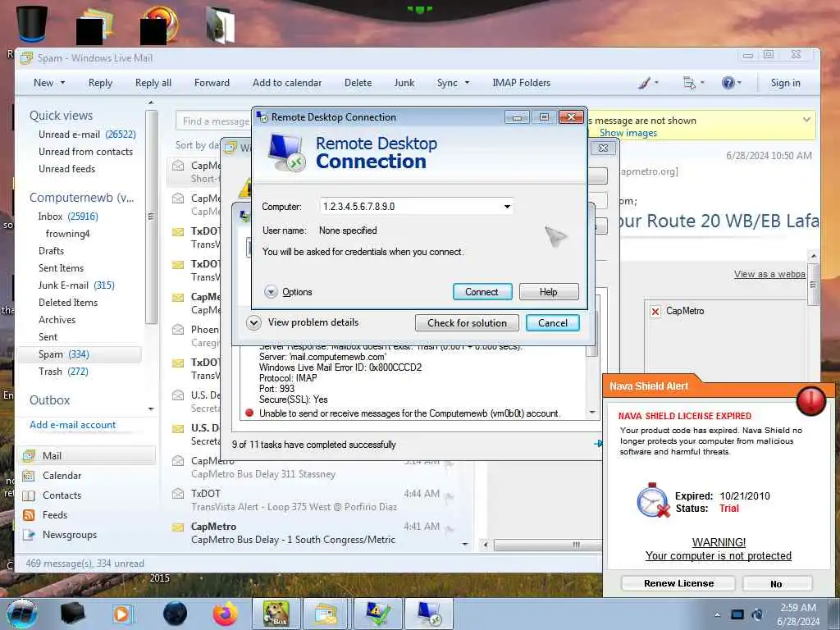Switch to Contacts via its icon
840x630 pixels.
click(29, 495)
